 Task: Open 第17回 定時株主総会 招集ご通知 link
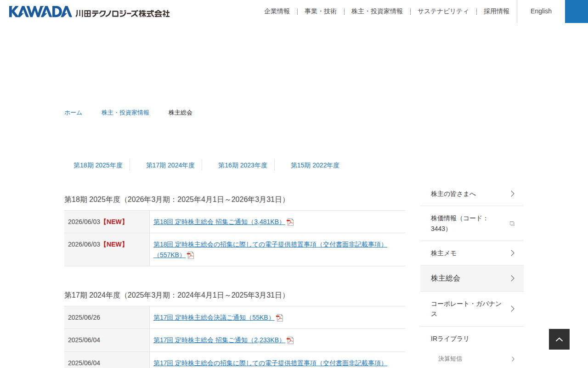pos(219,340)
